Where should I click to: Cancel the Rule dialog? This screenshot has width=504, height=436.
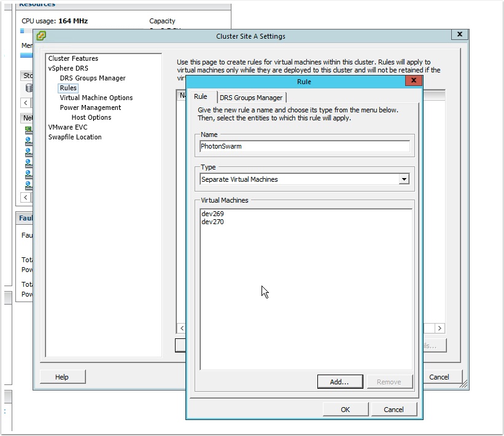tap(394, 410)
